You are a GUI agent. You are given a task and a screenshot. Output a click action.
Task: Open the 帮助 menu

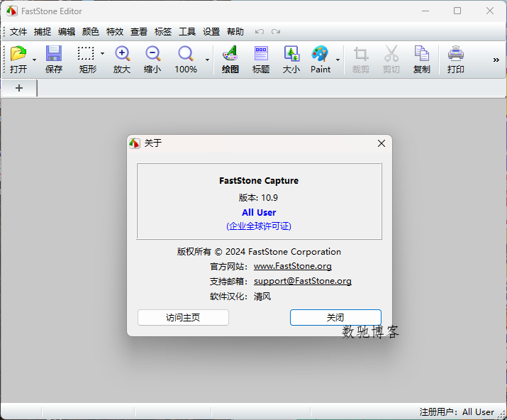pos(235,32)
